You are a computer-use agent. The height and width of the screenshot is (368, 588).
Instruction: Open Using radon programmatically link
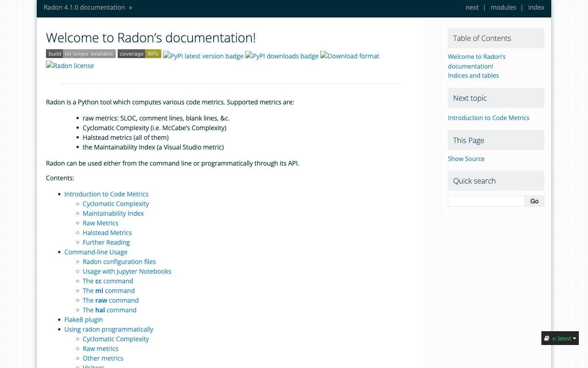click(108, 329)
